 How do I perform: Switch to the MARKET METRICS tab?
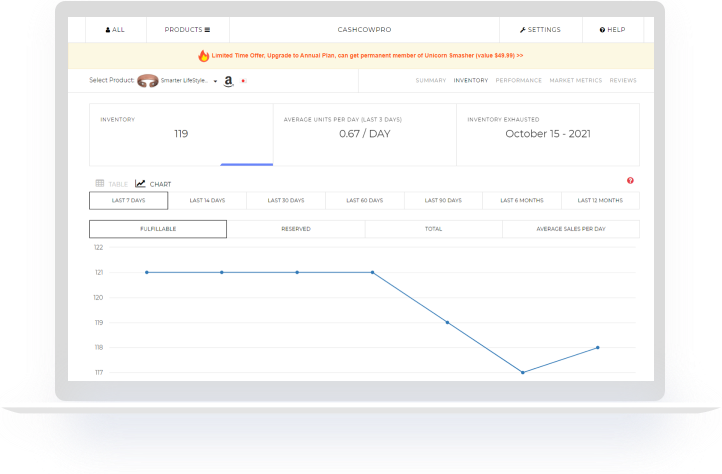[x=576, y=80]
